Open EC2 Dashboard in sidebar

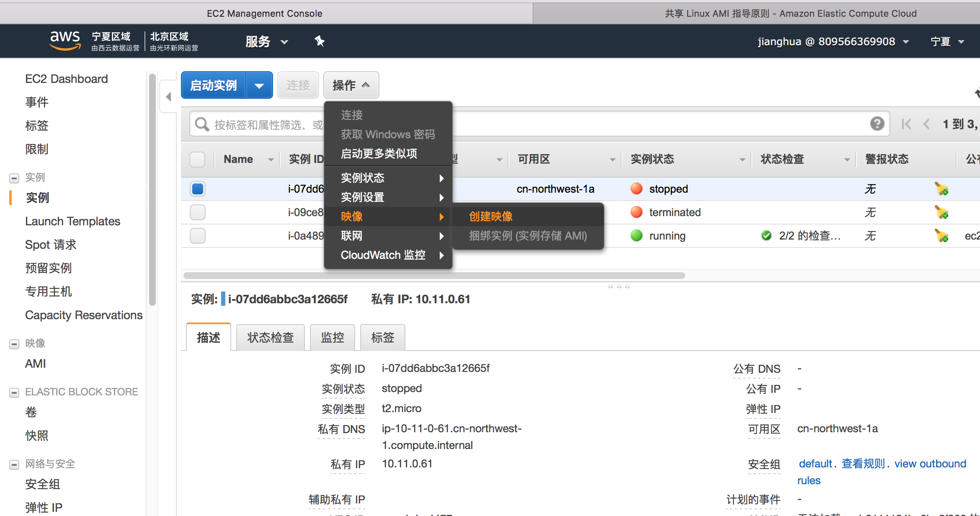pyautogui.click(x=67, y=79)
